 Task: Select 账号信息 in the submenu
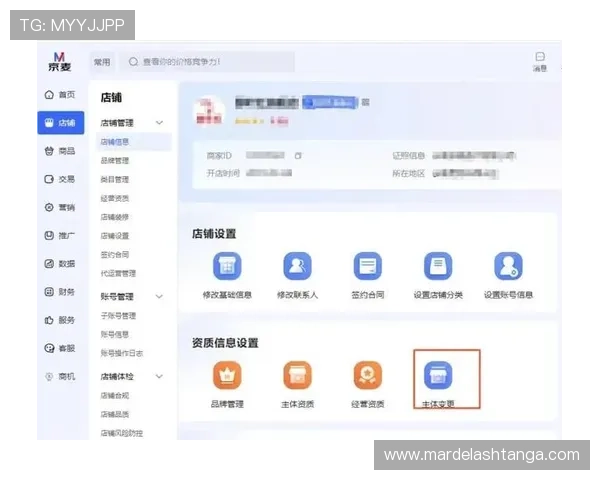click(115, 335)
